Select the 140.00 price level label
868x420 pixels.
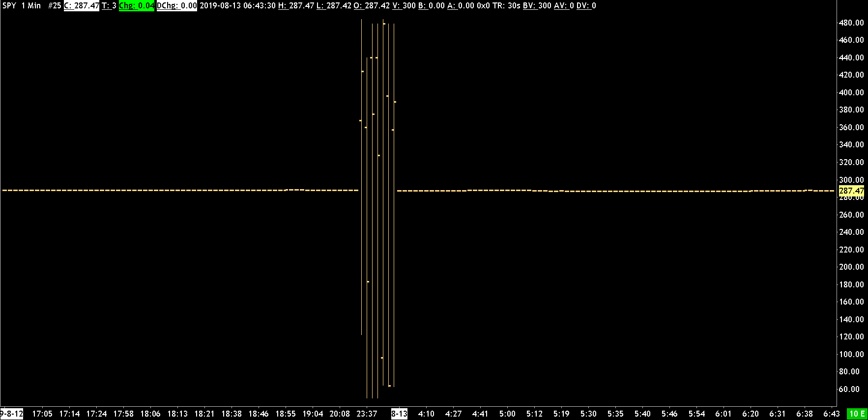851,319
